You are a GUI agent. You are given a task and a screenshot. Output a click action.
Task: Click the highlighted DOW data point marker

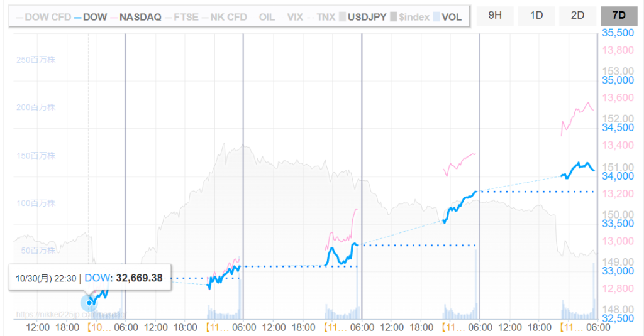[90, 302]
